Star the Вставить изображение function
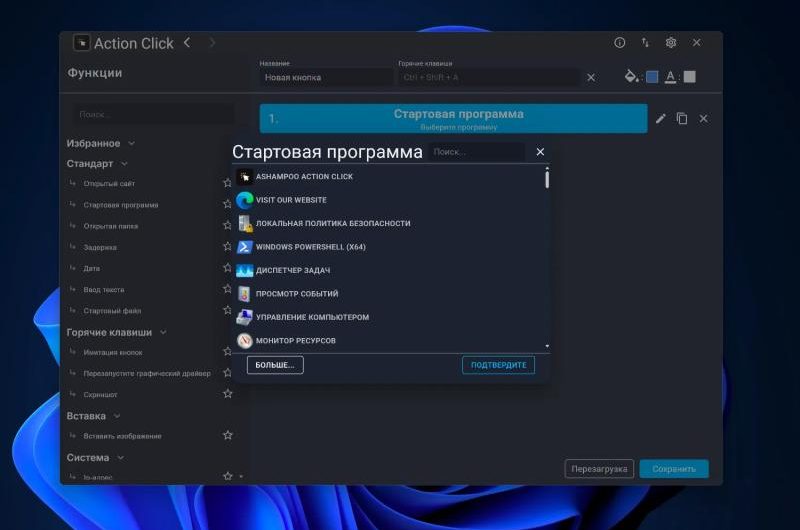The width and height of the screenshot is (800, 530). (x=228, y=435)
